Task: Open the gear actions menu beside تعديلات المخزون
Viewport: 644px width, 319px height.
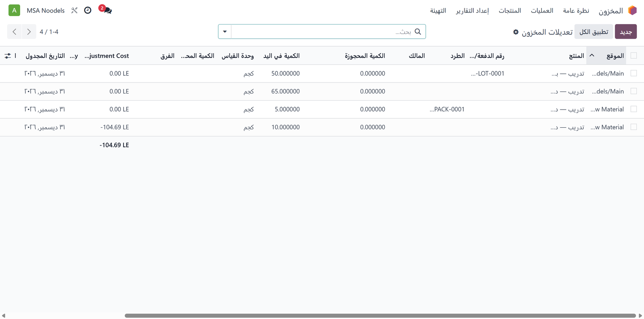Action: [516, 32]
